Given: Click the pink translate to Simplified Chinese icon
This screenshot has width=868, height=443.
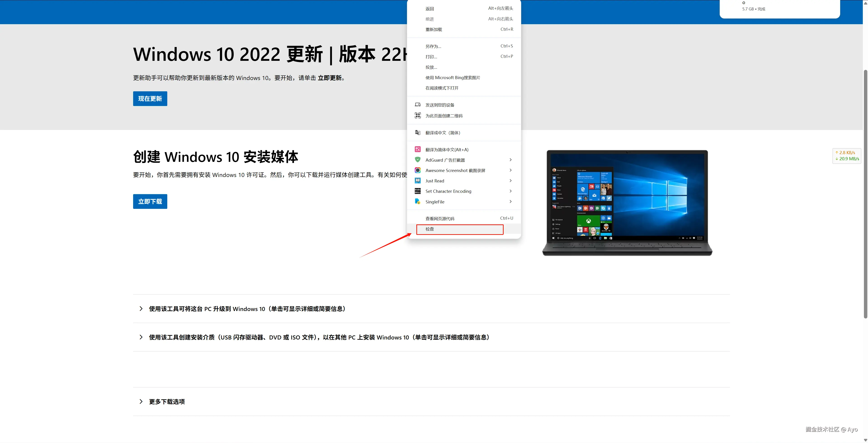Looking at the screenshot, I should coord(417,149).
